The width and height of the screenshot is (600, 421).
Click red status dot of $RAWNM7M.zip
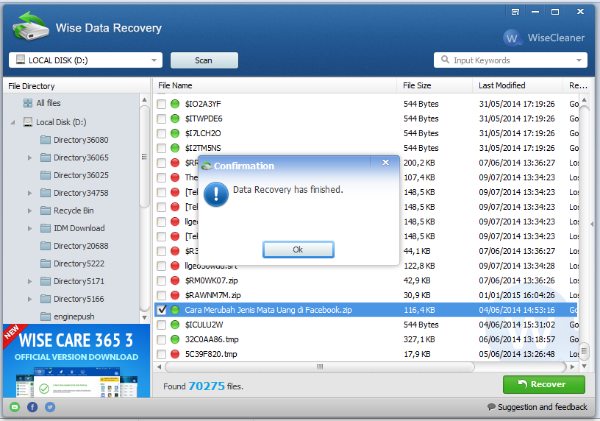tap(175, 295)
